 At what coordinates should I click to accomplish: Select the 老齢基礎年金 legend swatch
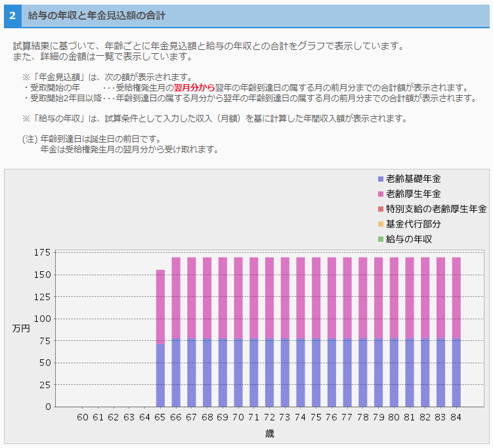[x=381, y=179]
